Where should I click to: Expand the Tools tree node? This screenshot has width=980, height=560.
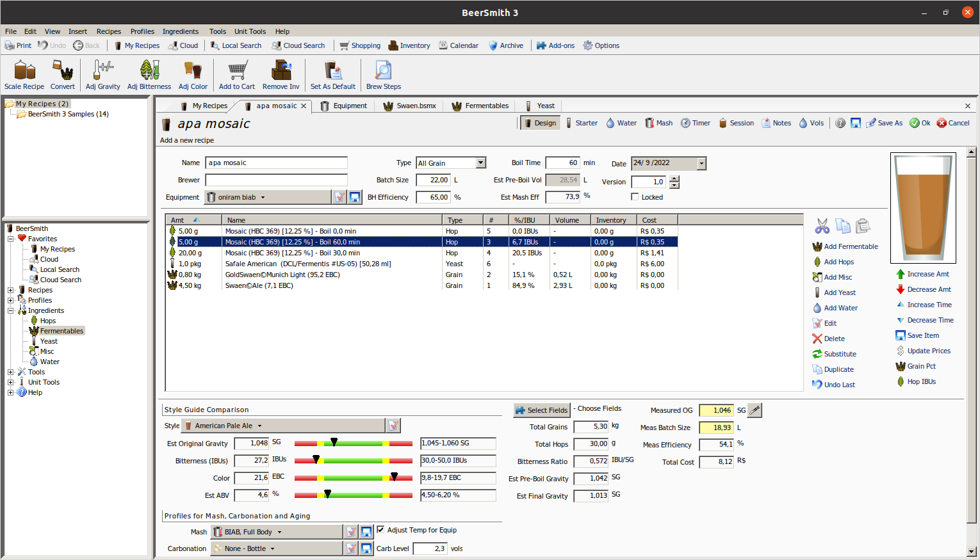pos(11,372)
